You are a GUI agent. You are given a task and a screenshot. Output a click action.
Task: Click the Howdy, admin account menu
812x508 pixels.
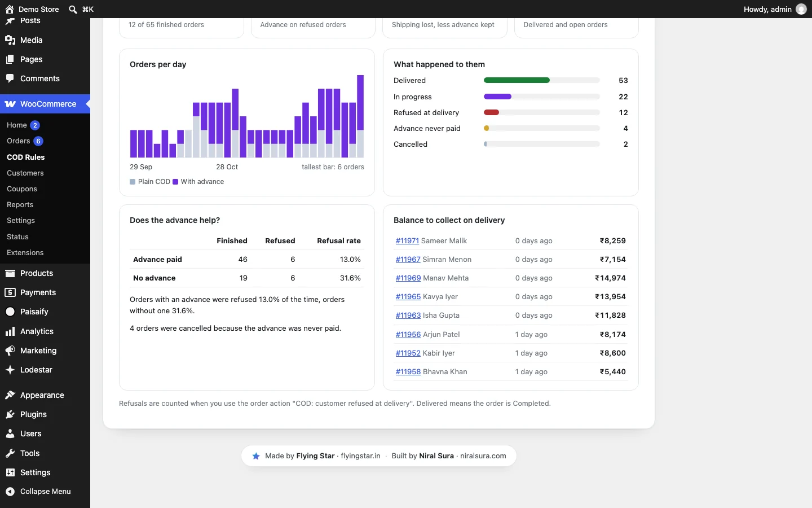[775, 9]
